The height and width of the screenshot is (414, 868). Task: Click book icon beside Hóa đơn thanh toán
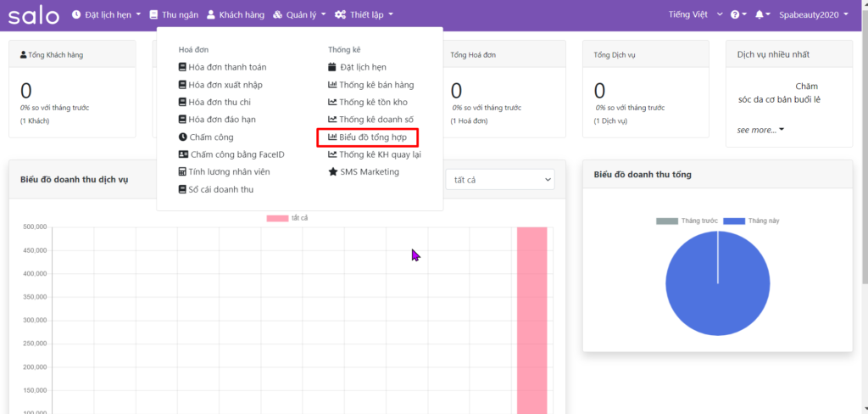(x=183, y=67)
